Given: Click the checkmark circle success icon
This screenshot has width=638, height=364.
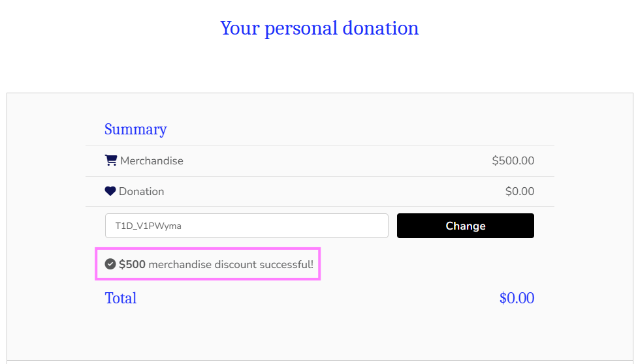Looking at the screenshot, I should 110,264.
